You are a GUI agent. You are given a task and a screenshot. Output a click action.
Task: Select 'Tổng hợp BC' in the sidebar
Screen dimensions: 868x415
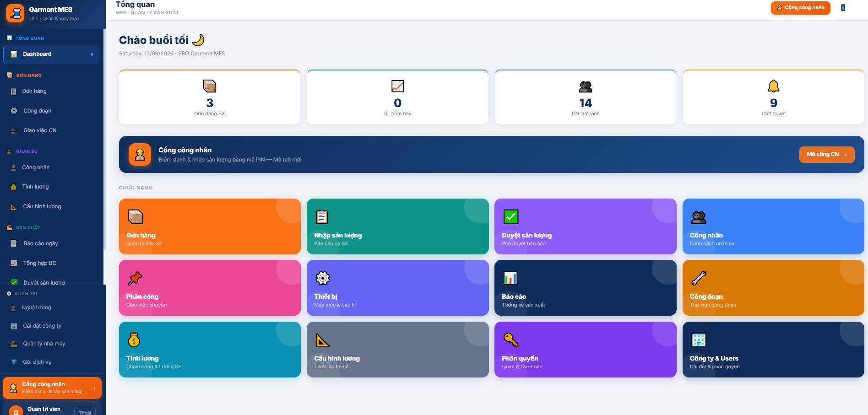point(51,263)
